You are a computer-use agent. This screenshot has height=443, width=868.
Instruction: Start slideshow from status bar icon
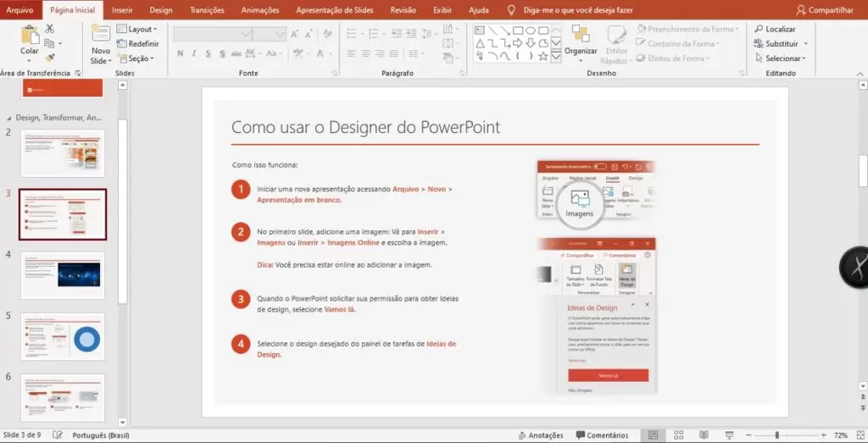click(x=730, y=435)
